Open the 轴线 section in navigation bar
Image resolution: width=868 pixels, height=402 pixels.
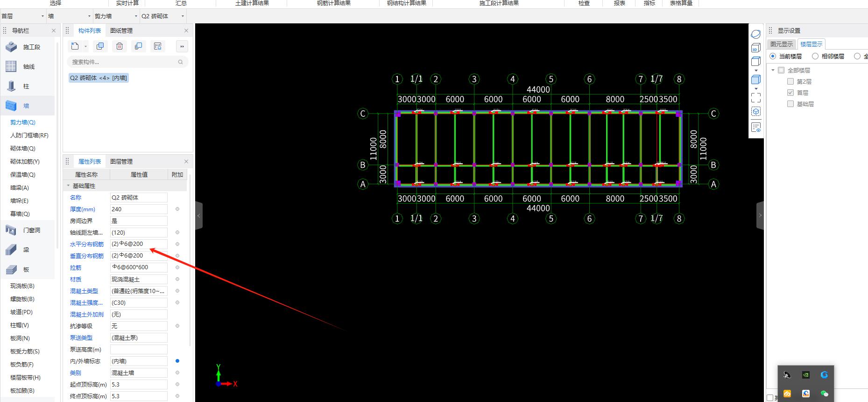[x=28, y=66]
